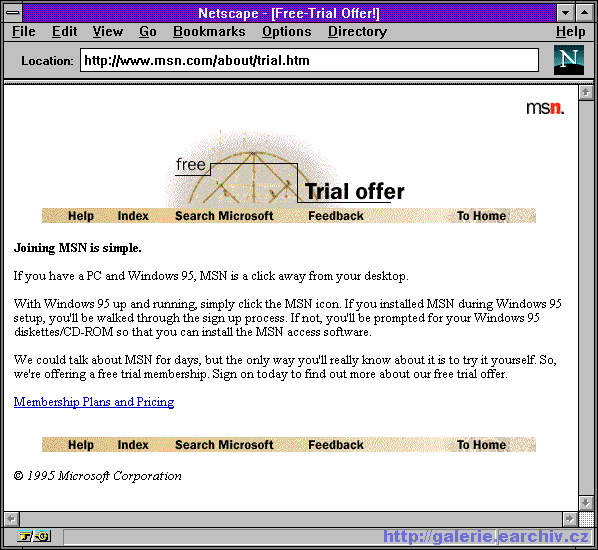Open the window control menu box
The image size is (598, 550).
coord(13,13)
